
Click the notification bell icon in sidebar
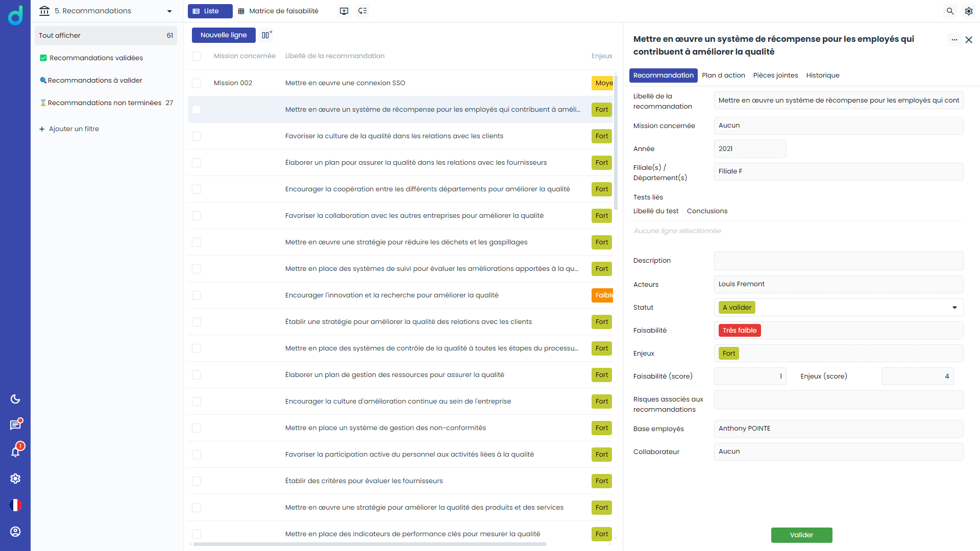16,452
